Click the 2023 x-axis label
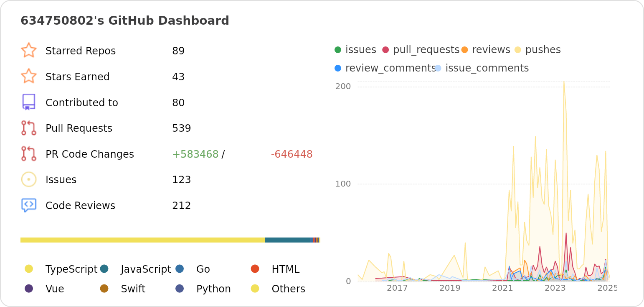This screenshot has width=644, height=307. point(555,288)
